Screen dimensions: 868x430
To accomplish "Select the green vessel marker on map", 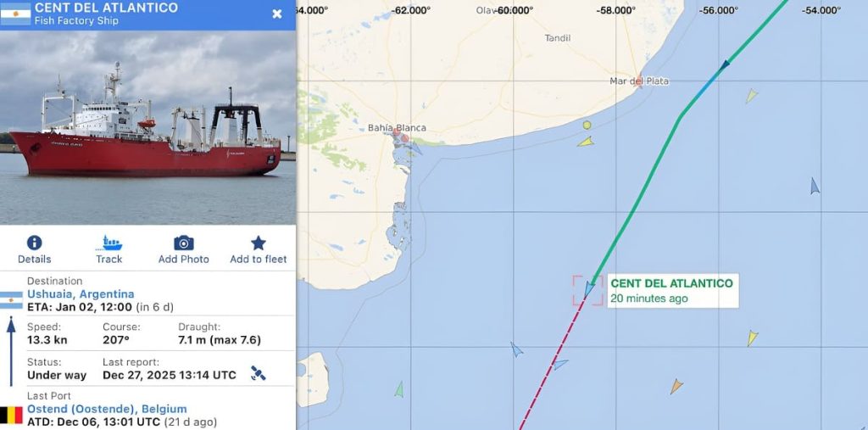I will tap(399, 389).
